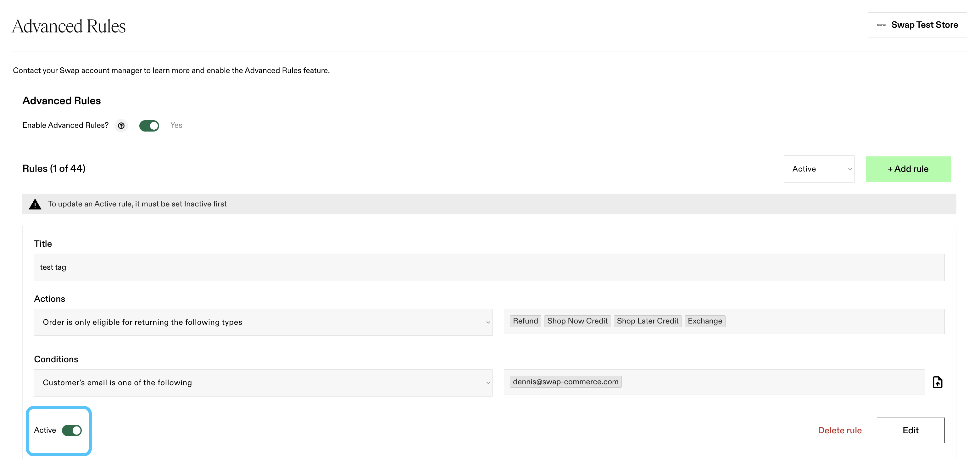980x467 pixels.
Task: Select the Shop Later Credit tag
Action: point(648,321)
